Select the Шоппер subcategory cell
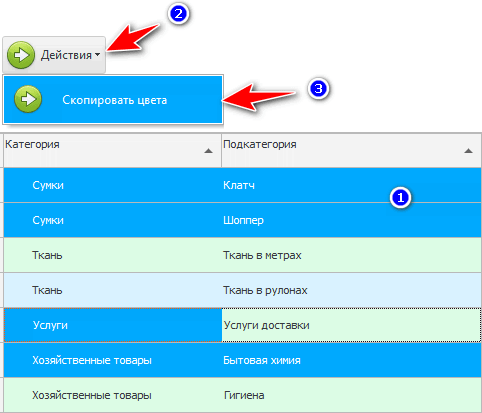This screenshot has height=413, width=482. point(351,220)
